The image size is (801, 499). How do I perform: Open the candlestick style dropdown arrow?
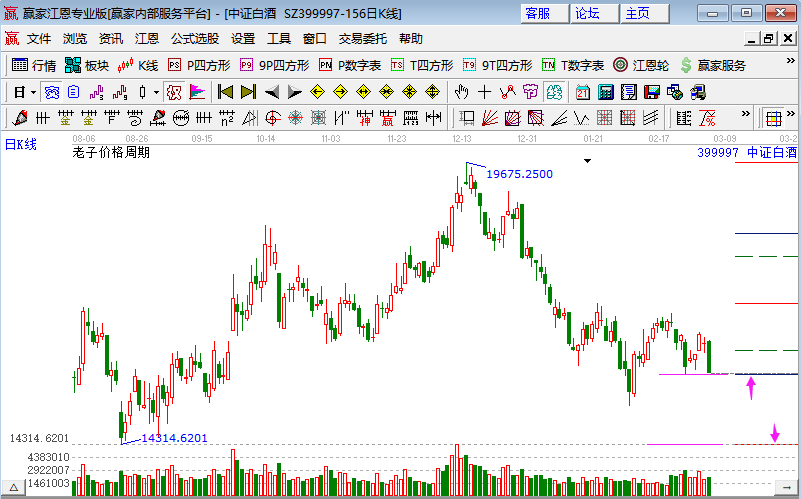156,92
